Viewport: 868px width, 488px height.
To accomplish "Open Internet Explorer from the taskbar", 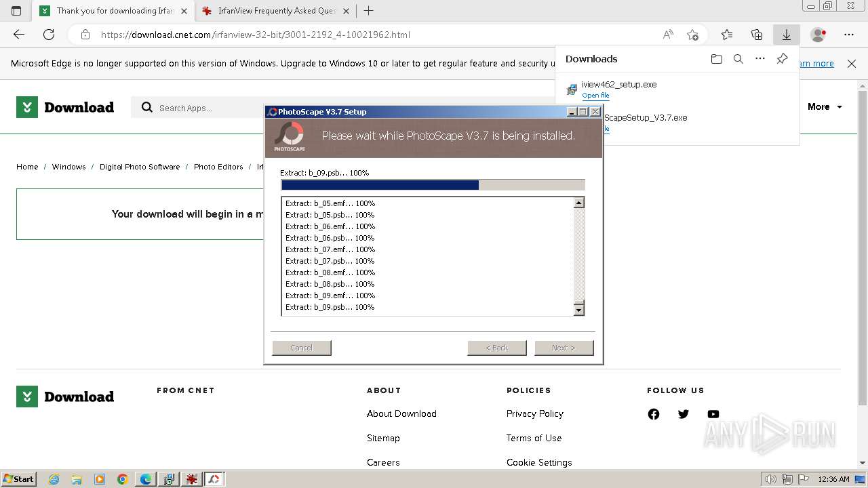I will 54,479.
